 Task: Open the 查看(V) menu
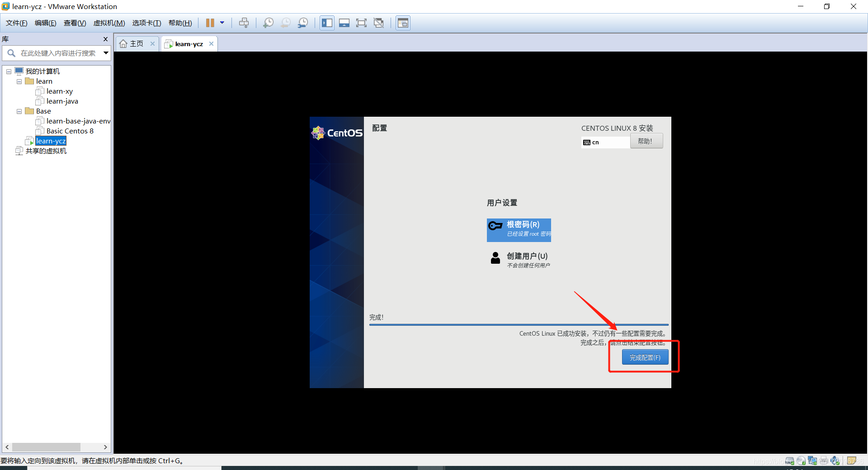tap(75, 23)
